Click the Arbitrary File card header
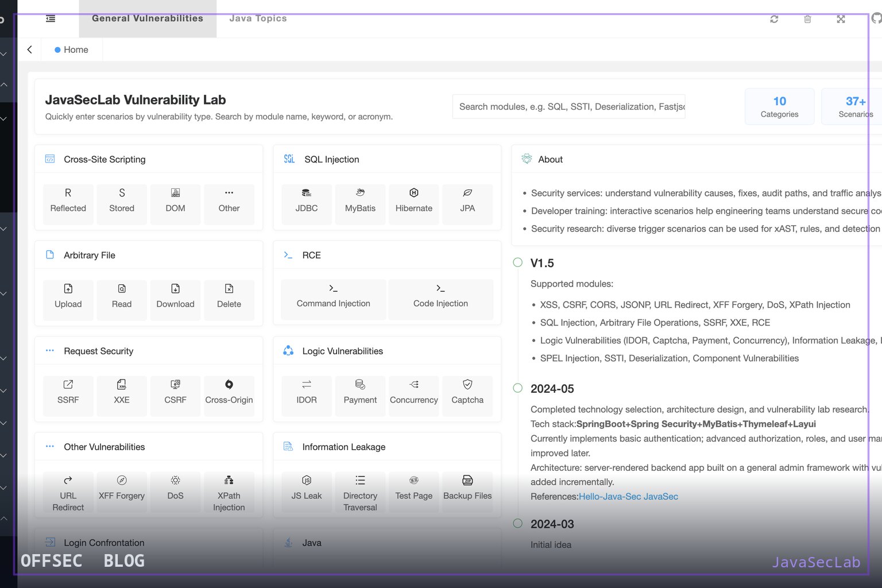 [x=149, y=256]
